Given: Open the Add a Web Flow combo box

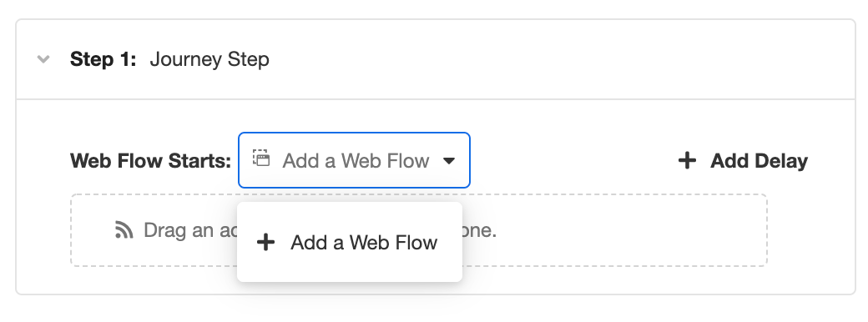Looking at the screenshot, I should tap(354, 160).
